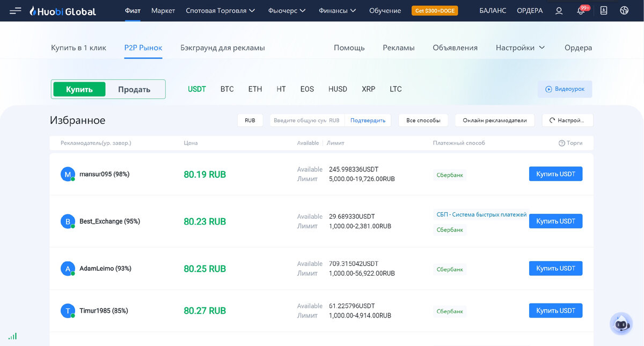
Task: Open the RUB currency selector
Action: point(250,120)
